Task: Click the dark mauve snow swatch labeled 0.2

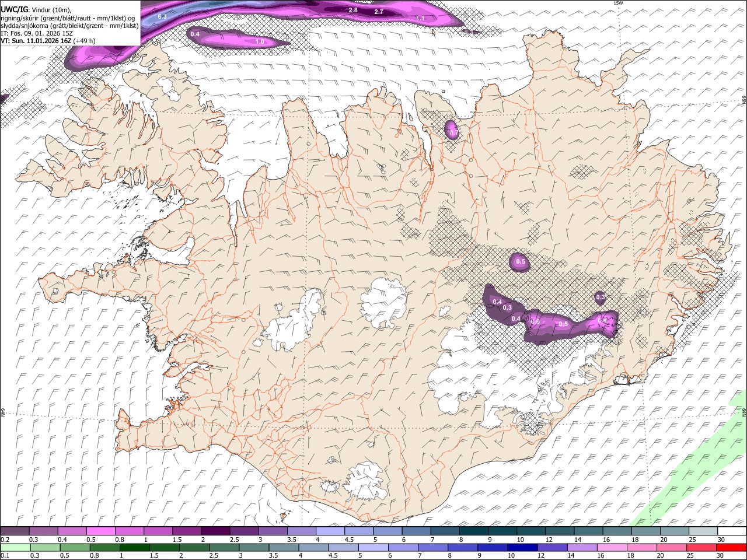Action: coord(15,531)
